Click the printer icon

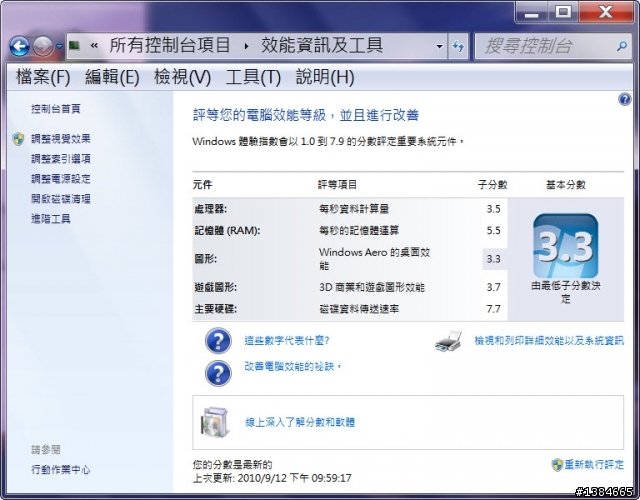449,342
